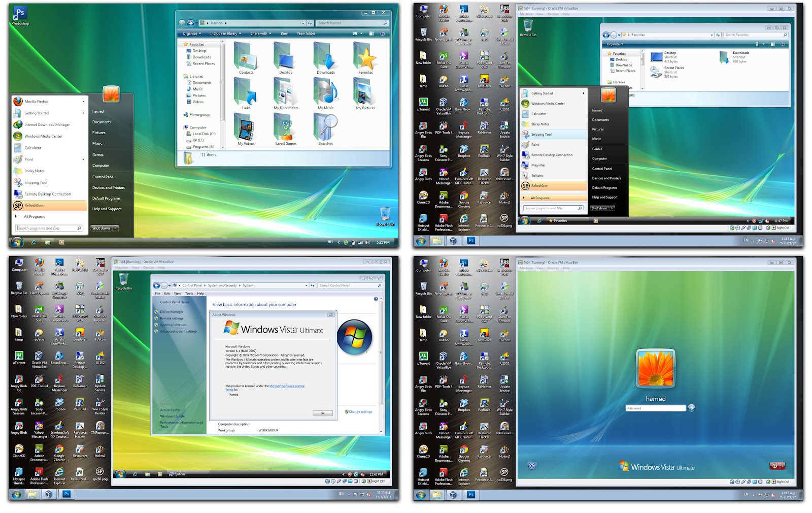Click the red shutdown button on login screen
The height and width of the screenshot is (513, 812).
point(774,466)
